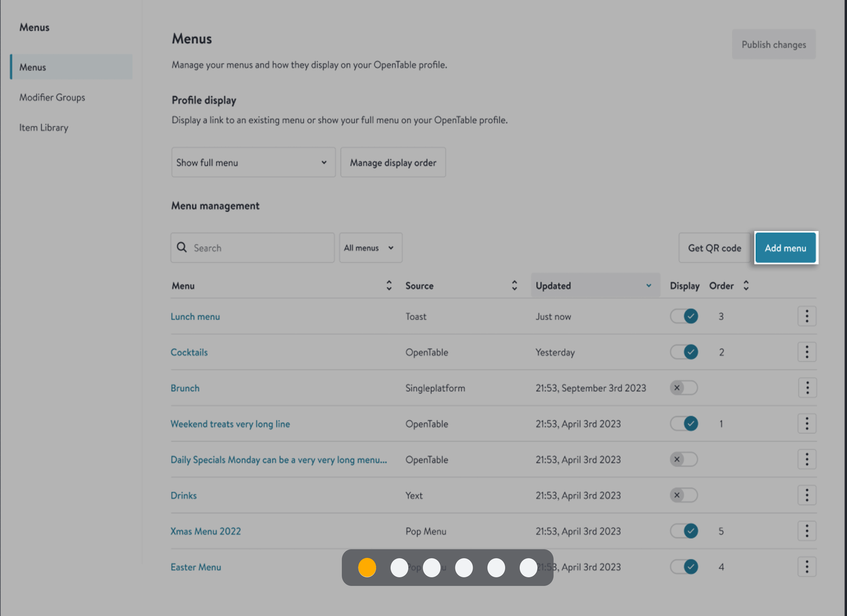Open the Easter Menu link
Image resolution: width=847 pixels, height=616 pixels.
tap(196, 568)
